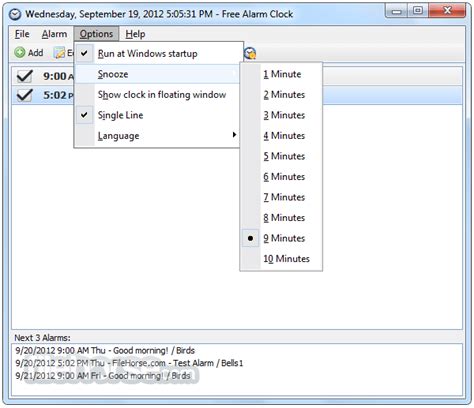Choose 6 Minutes snooze duration

click(281, 177)
